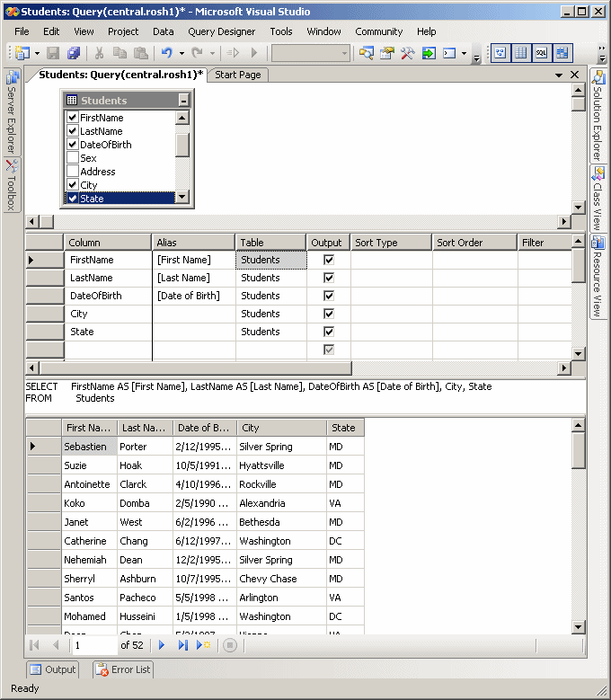Collapse the Students table box
The height and width of the screenshot is (700, 611).
coord(183,100)
